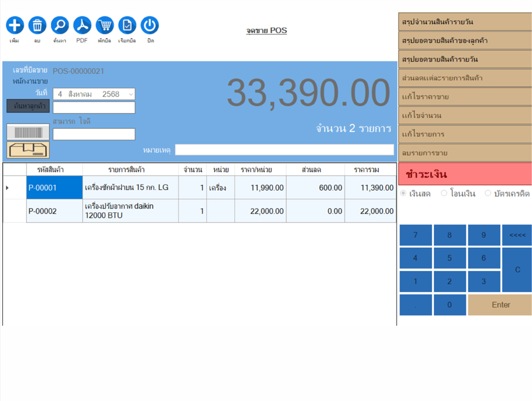Export the bill with the PDF icon
This screenshot has width=532, height=401.
pyautogui.click(x=82, y=25)
